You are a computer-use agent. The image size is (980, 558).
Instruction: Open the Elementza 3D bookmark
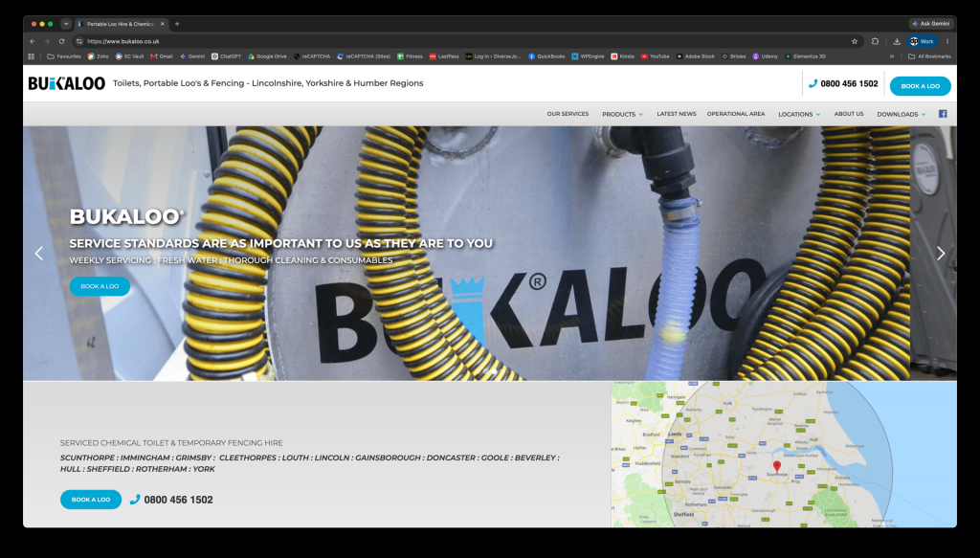click(805, 56)
